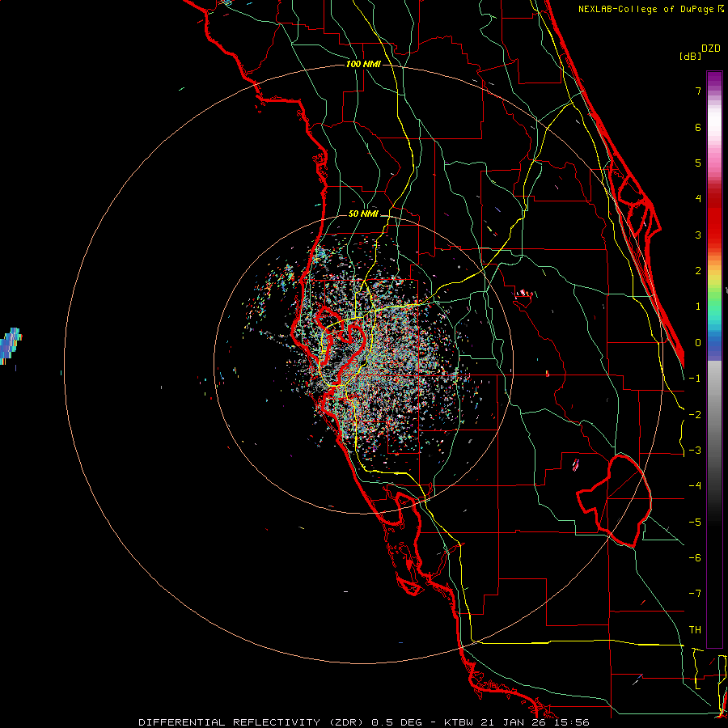Pick the red band near 3 dB
Image resolution: width=728 pixels, height=728 pixels.
714,227
